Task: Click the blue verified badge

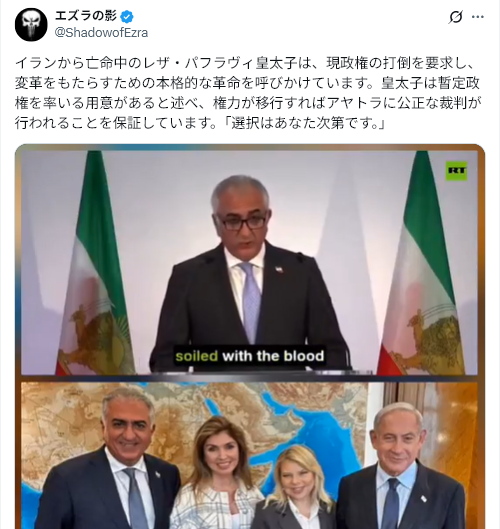Action: (x=127, y=16)
